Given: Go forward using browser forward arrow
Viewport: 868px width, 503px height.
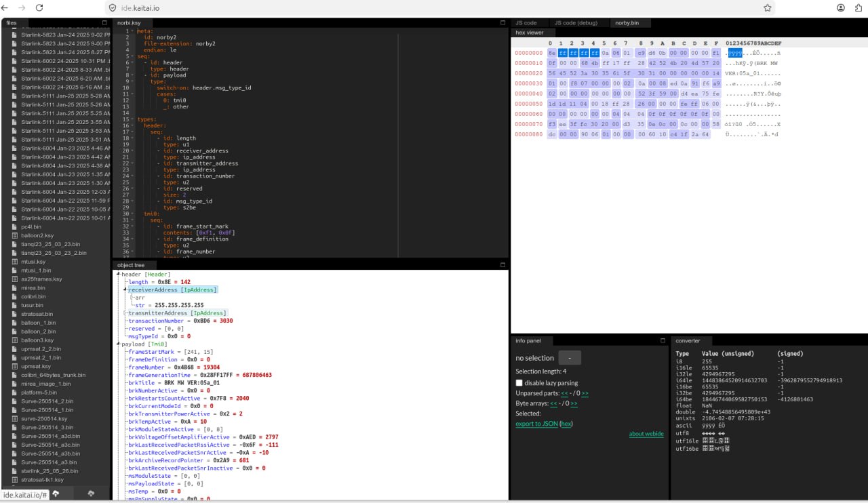Looking at the screenshot, I should (23, 7).
